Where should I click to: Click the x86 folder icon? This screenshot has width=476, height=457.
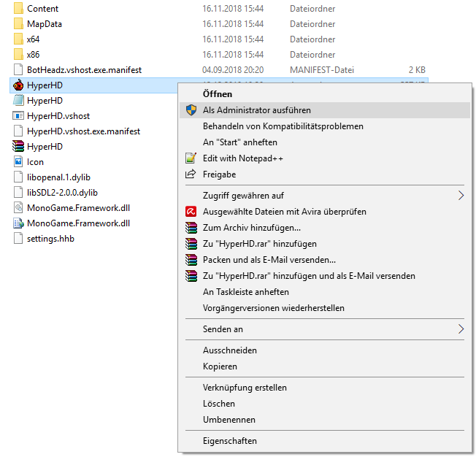click(18, 54)
